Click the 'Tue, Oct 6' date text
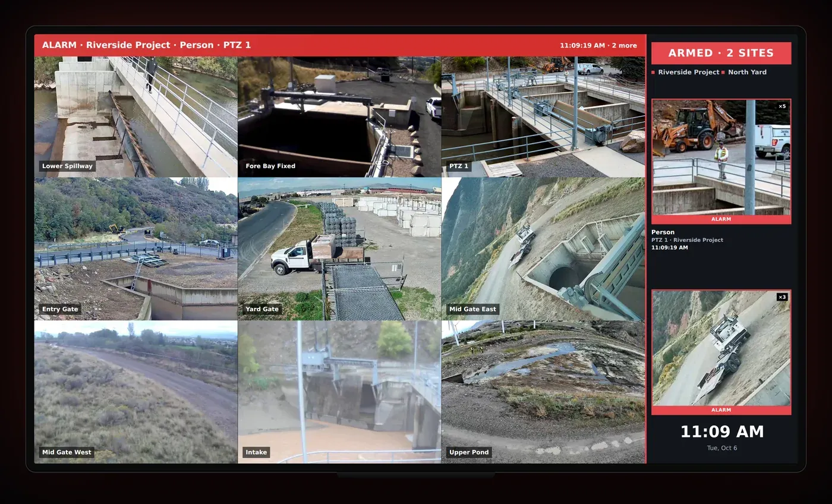This screenshot has height=504, width=832. (721, 448)
